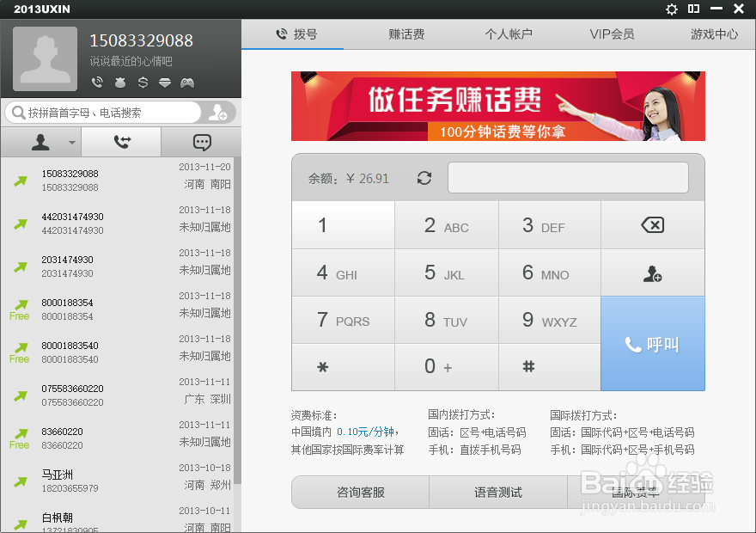Tap dialpad key 5 JKL
Viewport: 756px width, 533px height.
pyautogui.click(x=447, y=273)
